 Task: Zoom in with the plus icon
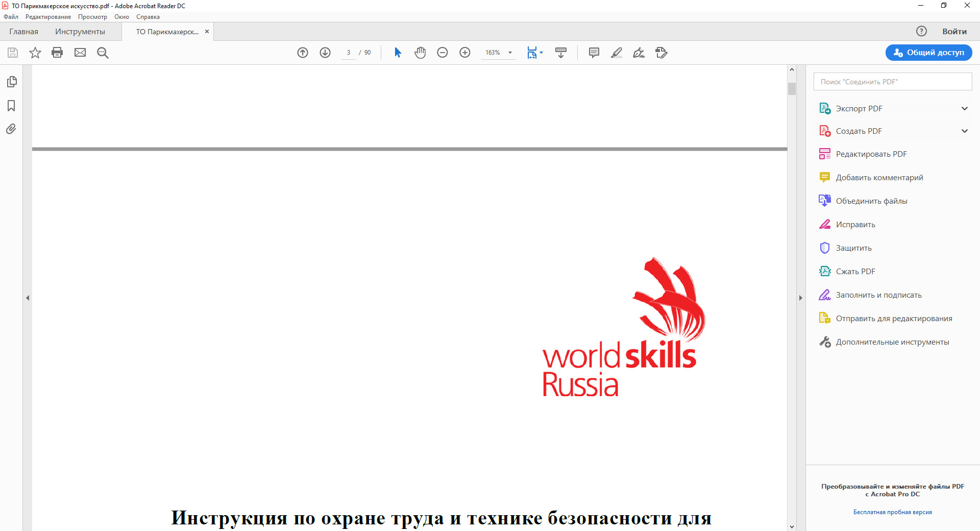[x=465, y=53]
